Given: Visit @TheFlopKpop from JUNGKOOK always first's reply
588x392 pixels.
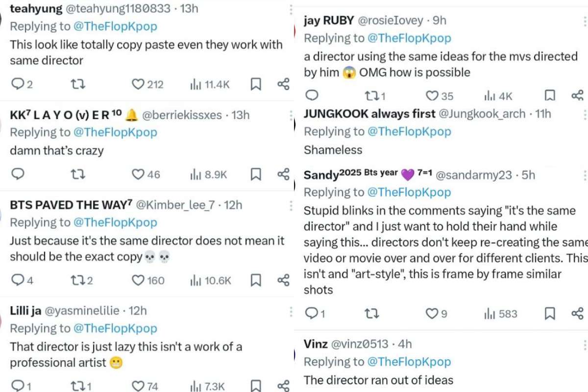Looking at the screenshot, I should tap(409, 131).
